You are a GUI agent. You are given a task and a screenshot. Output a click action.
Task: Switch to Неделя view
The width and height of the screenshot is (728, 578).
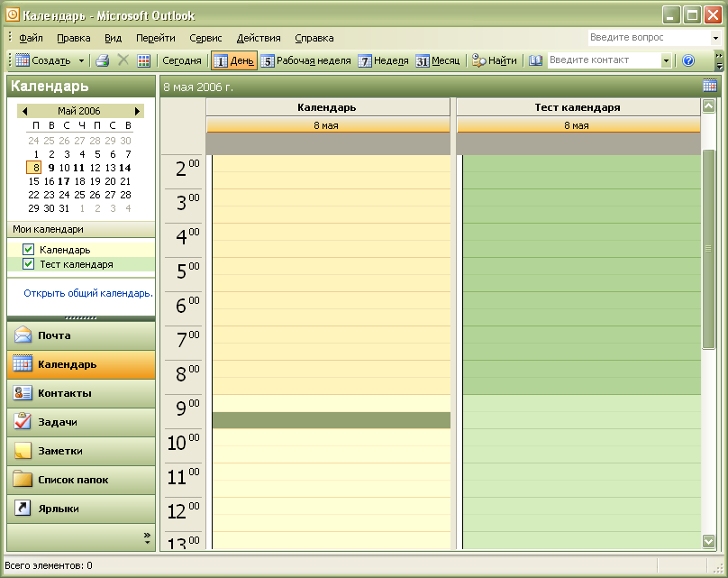pyautogui.click(x=384, y=60)
